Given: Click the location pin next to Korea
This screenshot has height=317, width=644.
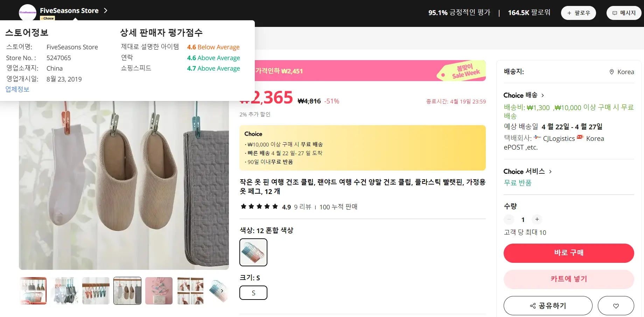Looking at the screenshot, I should (x=611, y=72).
